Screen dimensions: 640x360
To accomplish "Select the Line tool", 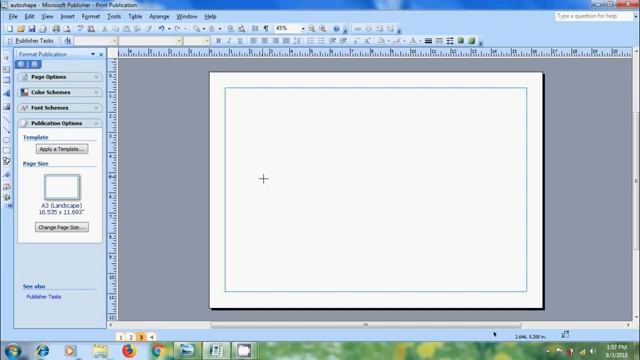I will point(7,119).
